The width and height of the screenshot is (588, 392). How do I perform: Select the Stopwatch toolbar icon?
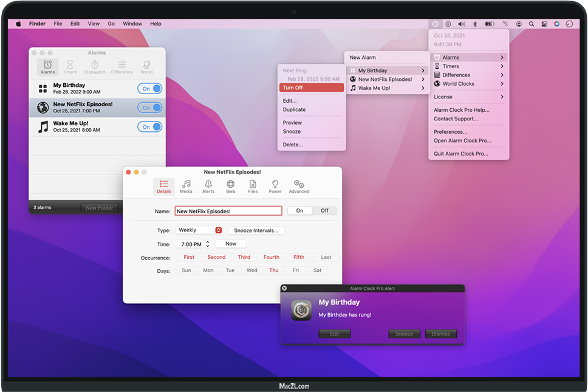95,66
